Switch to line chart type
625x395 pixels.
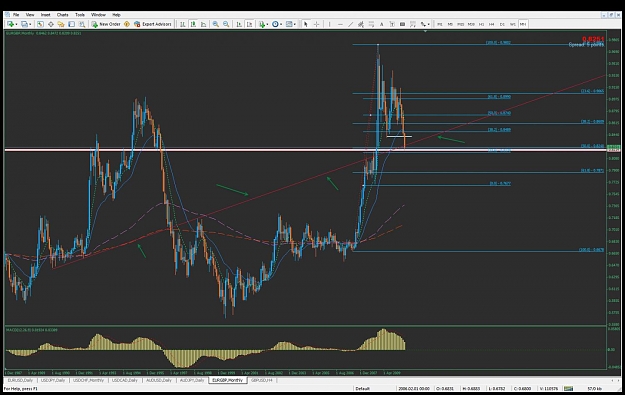click(x=203, y=24)
